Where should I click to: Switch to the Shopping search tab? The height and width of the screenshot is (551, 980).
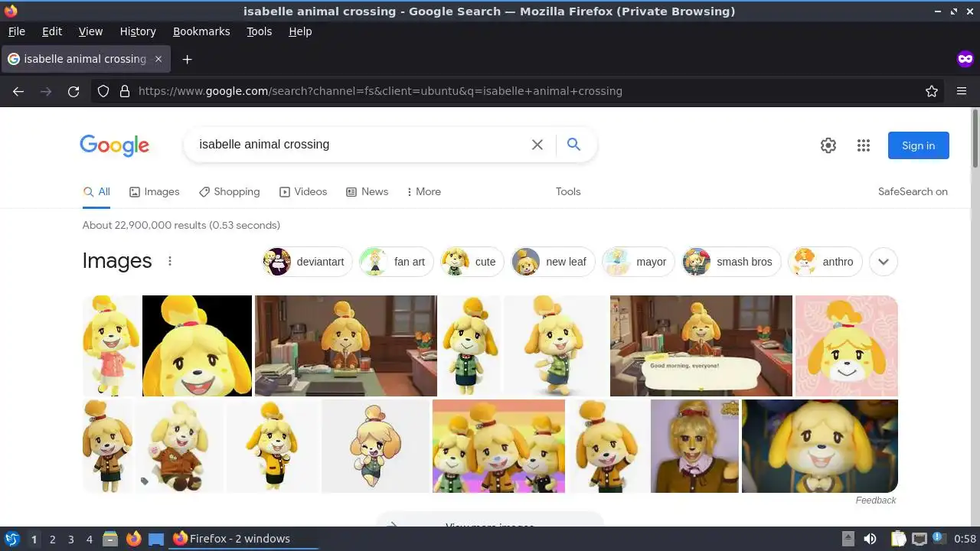[x=229, y=192]
